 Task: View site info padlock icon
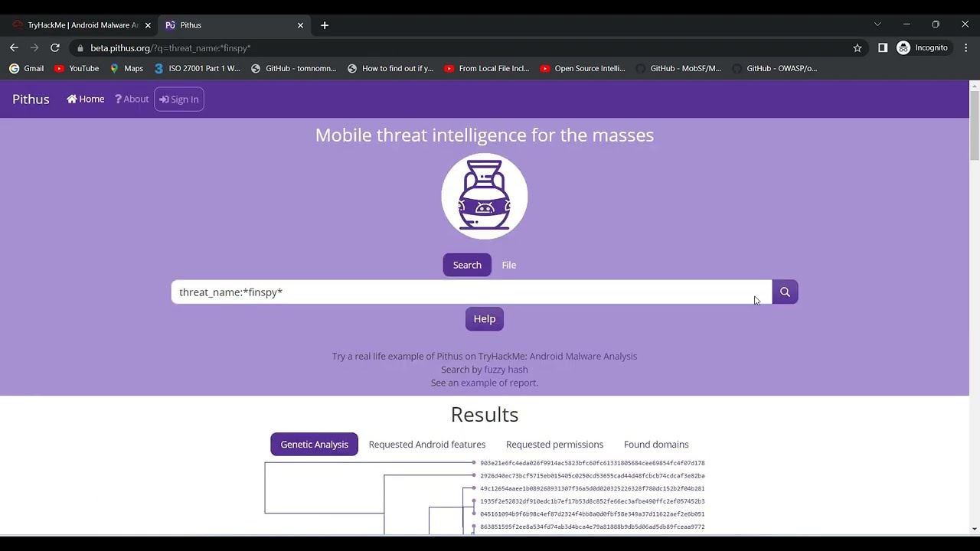click(x=80, y=47)
